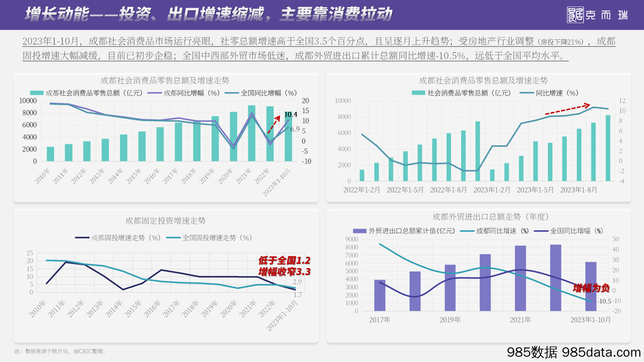This screenshot has width=644, height=362.
Task: Click the red annotation 增幅为负
Action: [x=591, y=288]
